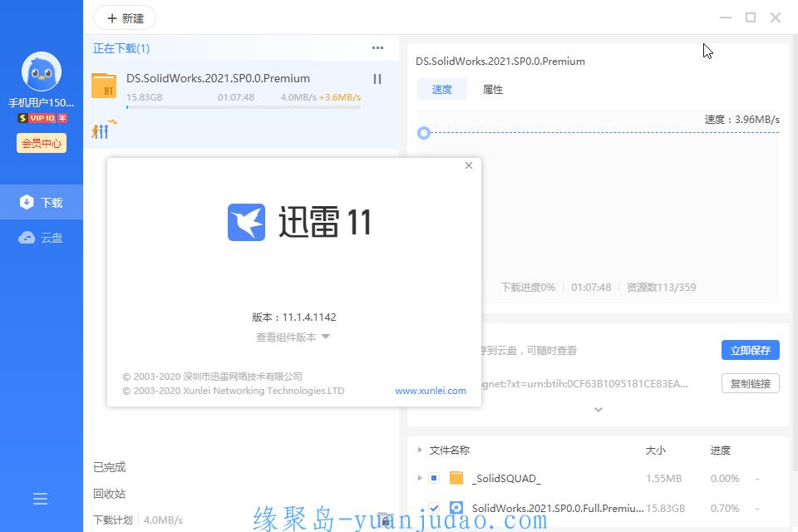
Task: Open the 回收站 recycle bin list
Action: [x=110, y=493]
